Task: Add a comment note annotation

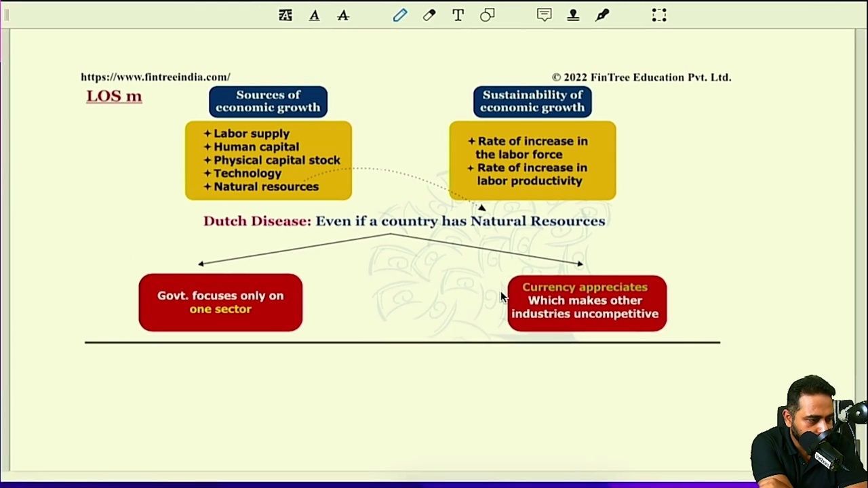Action: click(544, 15)
